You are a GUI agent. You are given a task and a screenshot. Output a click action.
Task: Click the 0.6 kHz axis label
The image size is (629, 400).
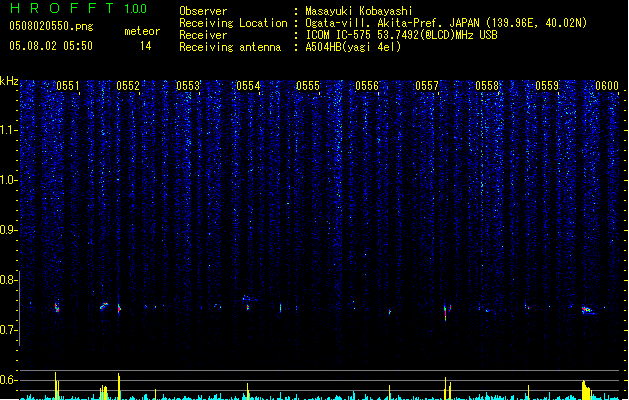[x=8, y=380]
